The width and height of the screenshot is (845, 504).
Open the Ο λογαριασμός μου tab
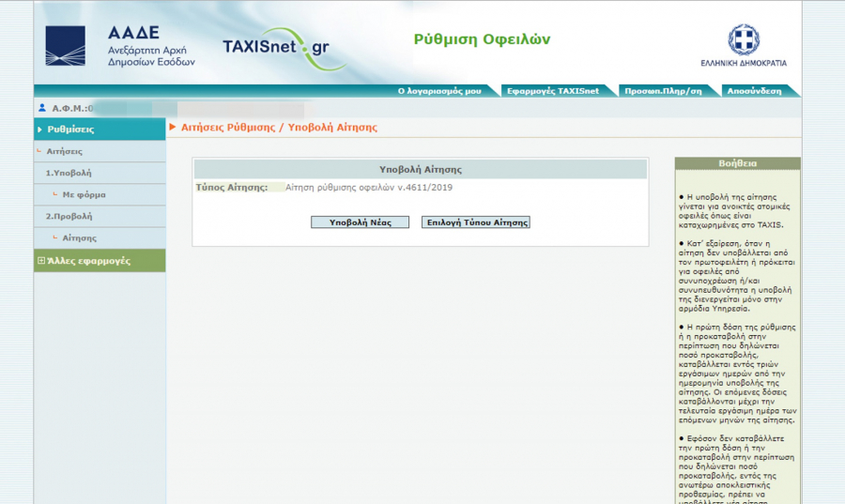click(438, 91)
